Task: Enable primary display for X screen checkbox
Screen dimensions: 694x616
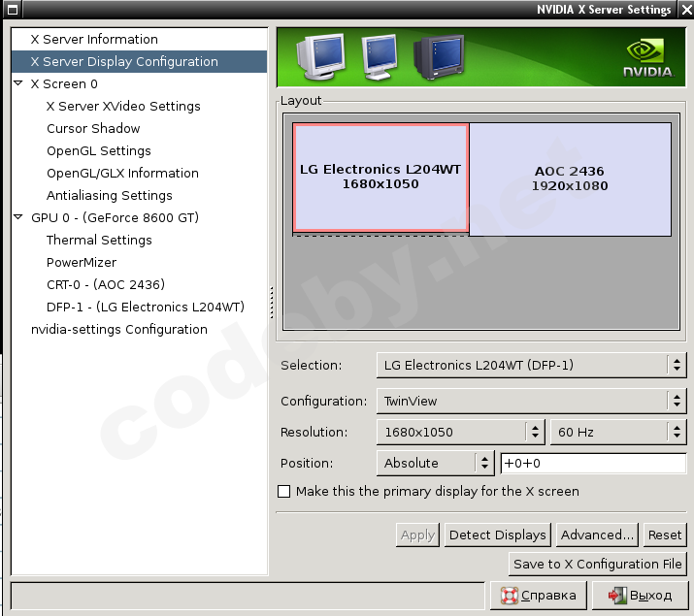Action: tap(284, 491)
